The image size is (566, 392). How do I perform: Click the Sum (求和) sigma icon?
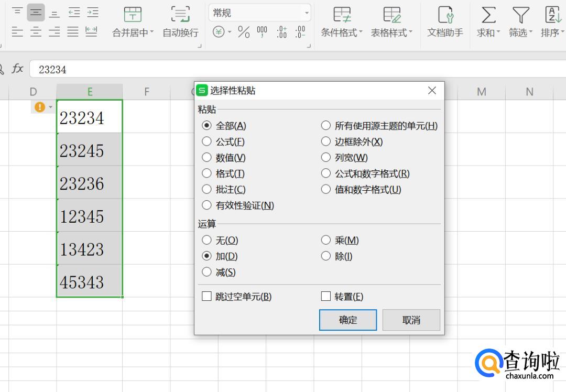(x=488, y=15)
